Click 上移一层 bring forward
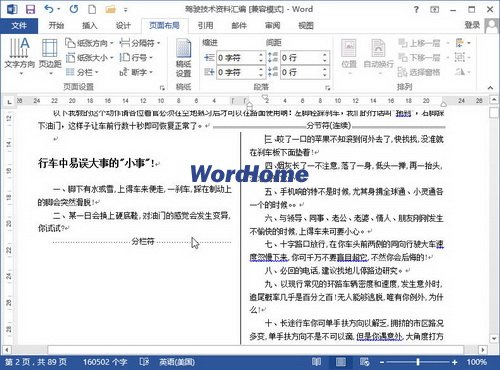 [x=419, y=43]
